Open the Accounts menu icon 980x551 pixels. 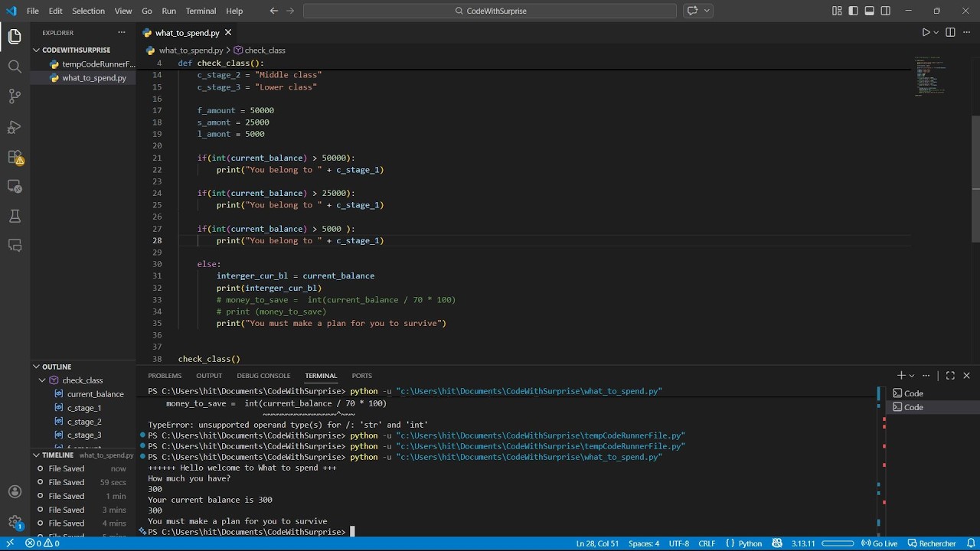(x=15, y=491)
